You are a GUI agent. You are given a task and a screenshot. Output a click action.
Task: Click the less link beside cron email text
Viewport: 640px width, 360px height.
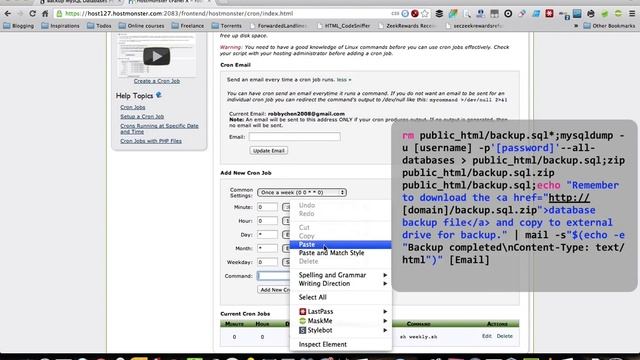pyautogui.click(x=344, y=80)
